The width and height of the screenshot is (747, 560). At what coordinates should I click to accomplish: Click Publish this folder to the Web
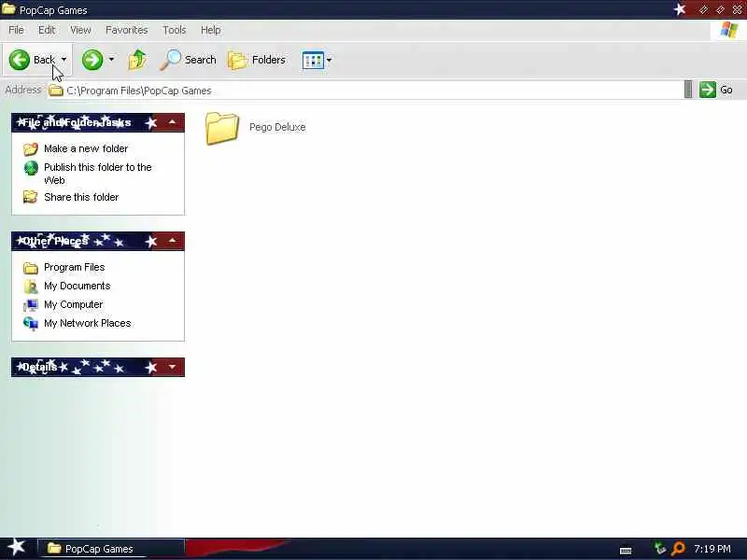pyautogui.click(x=98, y=174)
